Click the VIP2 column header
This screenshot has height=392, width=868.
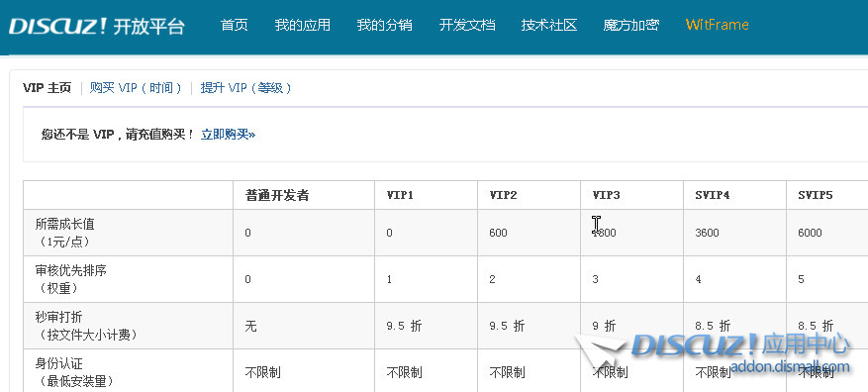pos(503,195)
